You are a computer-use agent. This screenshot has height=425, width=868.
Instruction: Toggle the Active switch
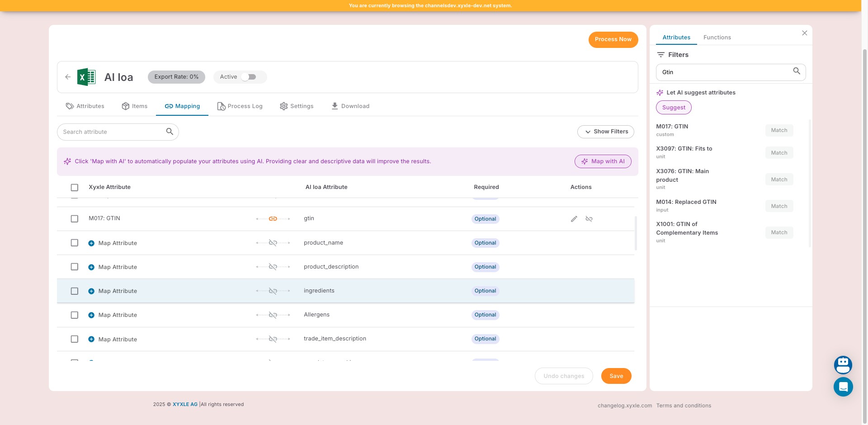(249, 77)
